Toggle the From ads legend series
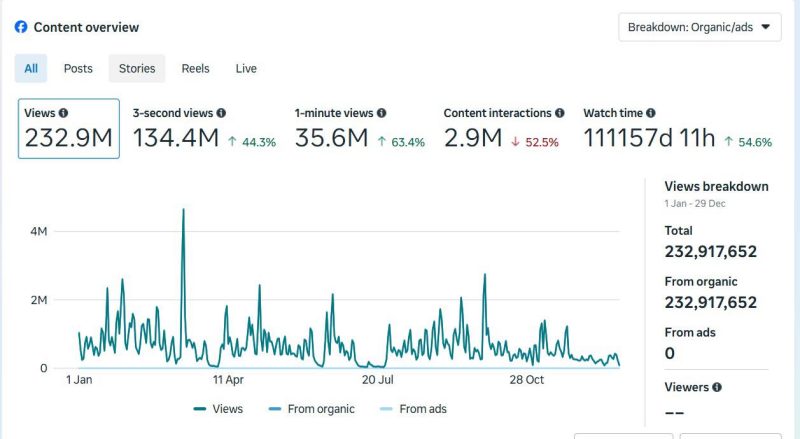The height and width of the screenshot is (439, 800). point(416,409)
